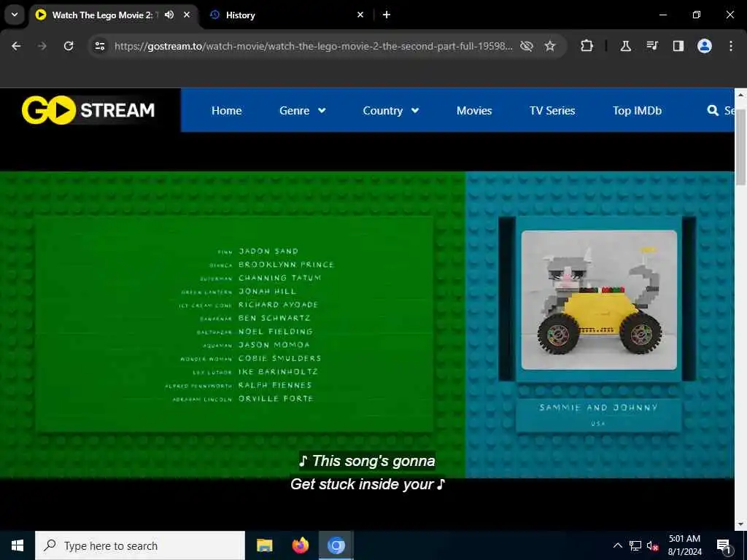Screen dimensions: 747x560
Task: Reload the current page
Action: coord(69,46)
